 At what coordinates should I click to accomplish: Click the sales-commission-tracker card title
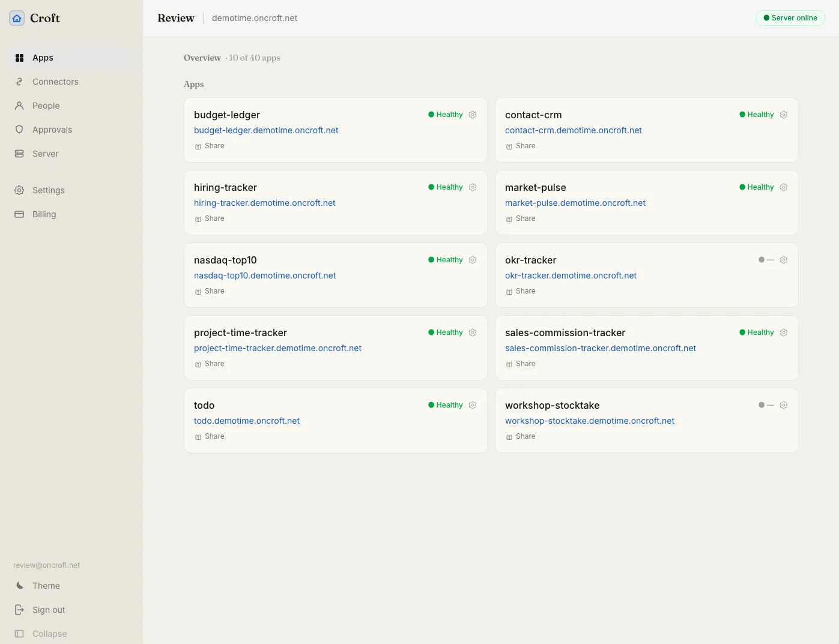click(x=565, y=333)
